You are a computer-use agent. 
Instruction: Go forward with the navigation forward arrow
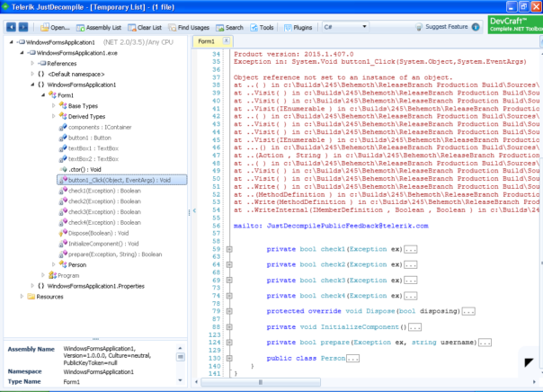click(x=23, y=27)
